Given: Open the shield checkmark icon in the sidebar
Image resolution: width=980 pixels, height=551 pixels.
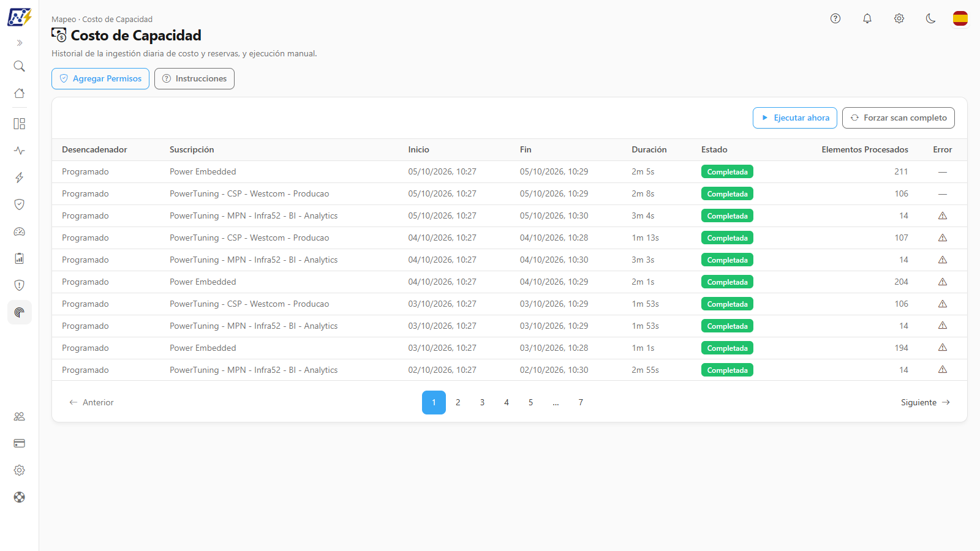Looking at the screenshot, I should tap(20, 204).
